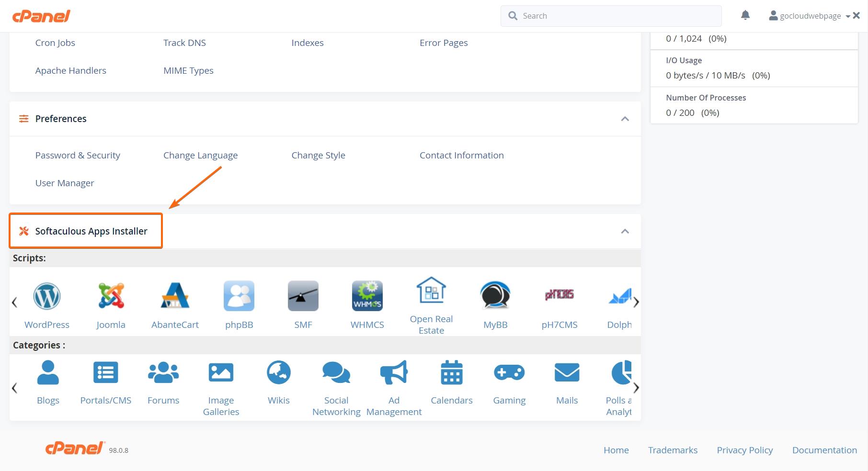868x471 pixels.
Task: Select the pH7CMS script icon
Action: (x=560, y=294)
